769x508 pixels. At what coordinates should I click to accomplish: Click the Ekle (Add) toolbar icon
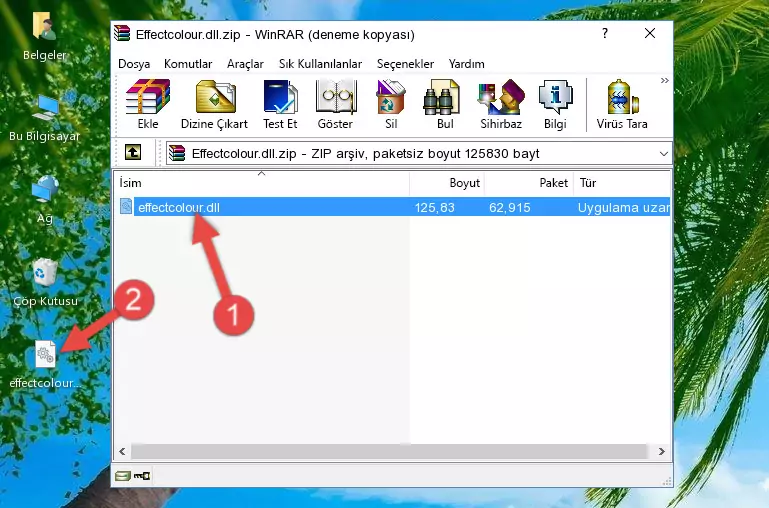pos(148,104)
